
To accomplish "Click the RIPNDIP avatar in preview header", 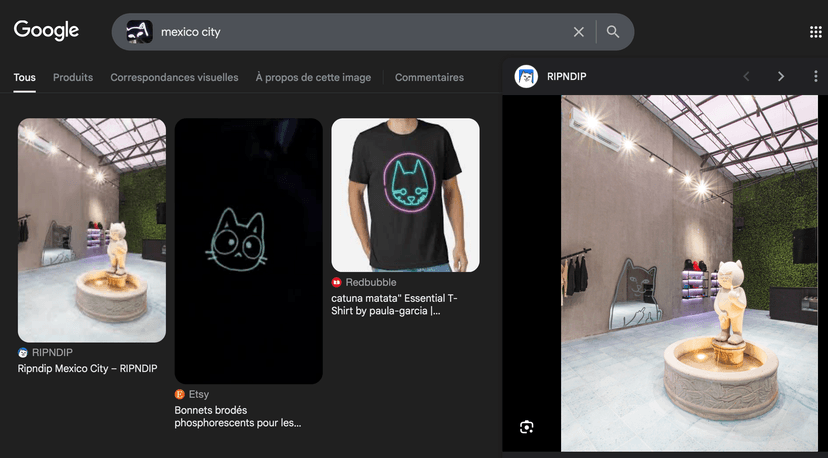I will point(526,76).
